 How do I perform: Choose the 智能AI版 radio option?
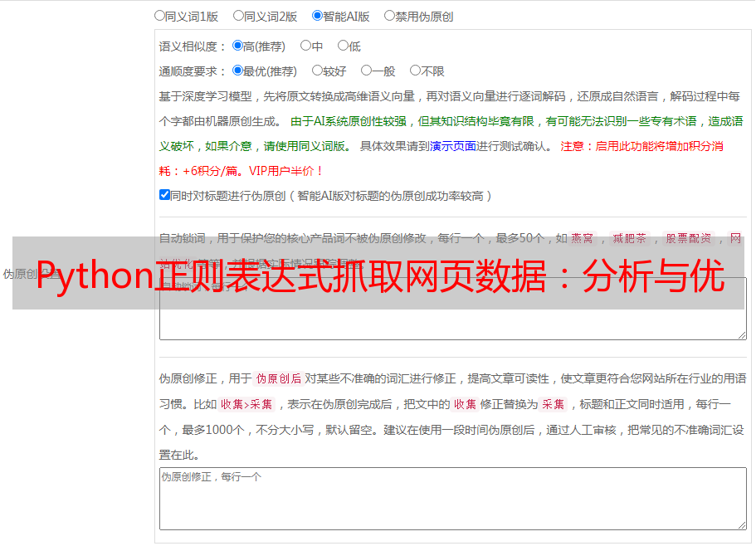pos(317,16)
